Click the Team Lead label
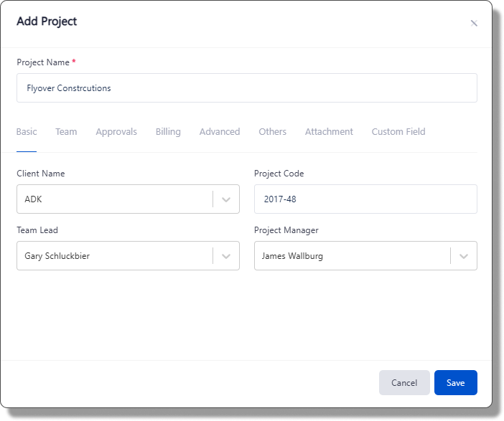Image resolution: width=504 pixels, height=421 pixels. 37,230
